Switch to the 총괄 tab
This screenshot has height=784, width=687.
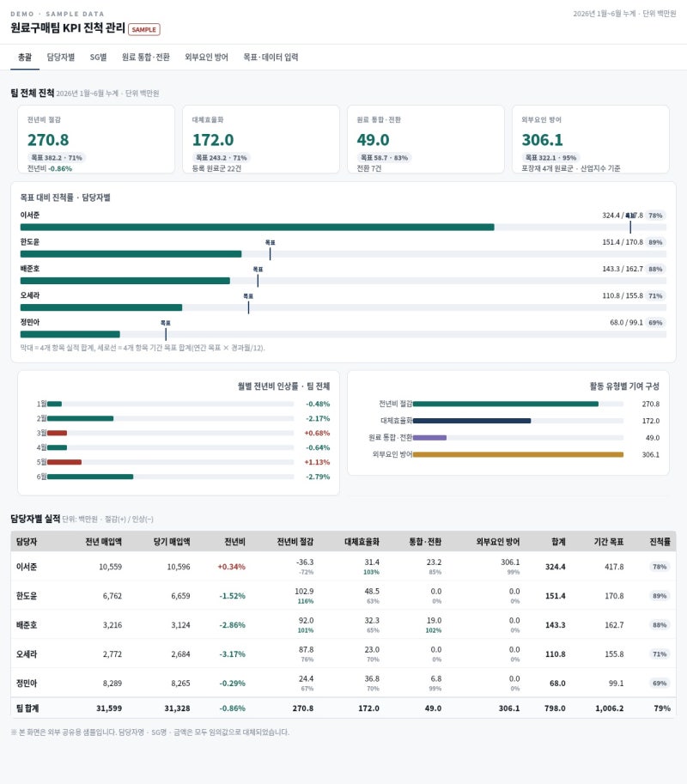tap(25, 57)
